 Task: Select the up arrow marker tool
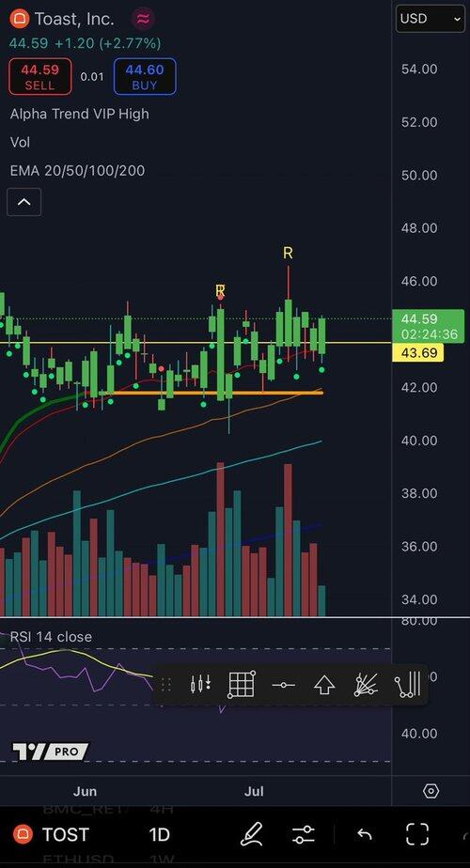325,686
